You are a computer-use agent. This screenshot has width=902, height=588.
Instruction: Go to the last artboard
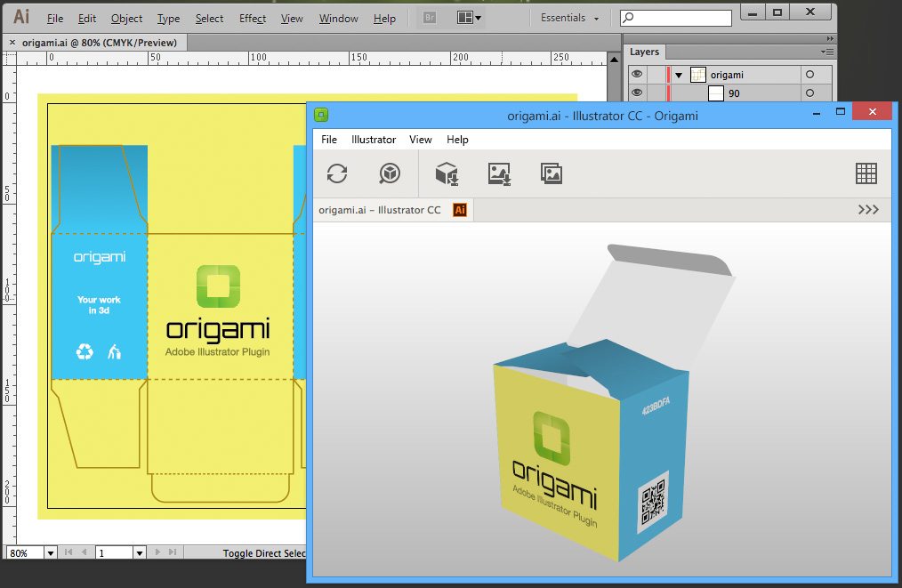[x=173, y=552]
